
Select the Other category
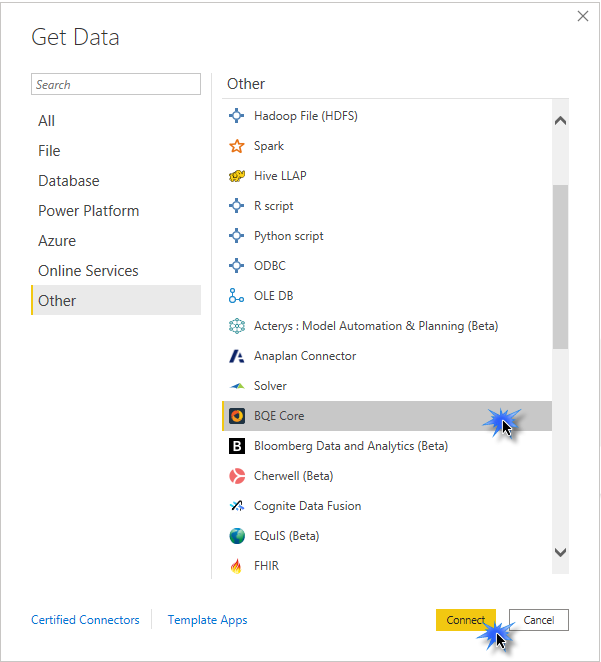(116, 300)
